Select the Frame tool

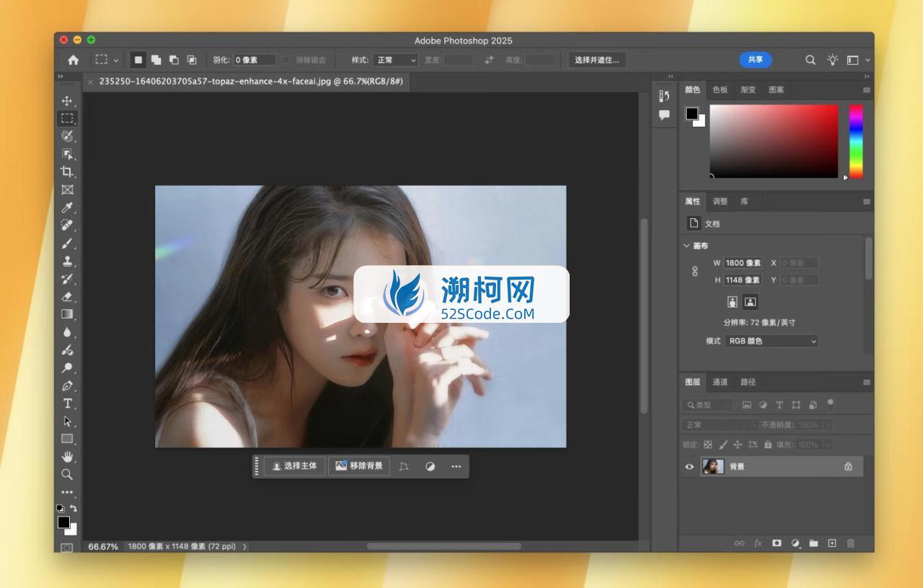(67, 190)
